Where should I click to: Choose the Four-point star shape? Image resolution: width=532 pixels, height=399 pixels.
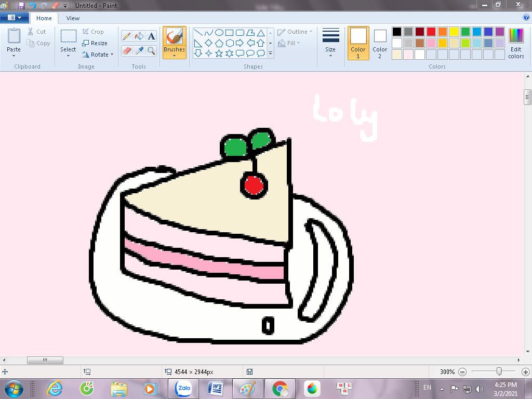(x=209, y=54)
